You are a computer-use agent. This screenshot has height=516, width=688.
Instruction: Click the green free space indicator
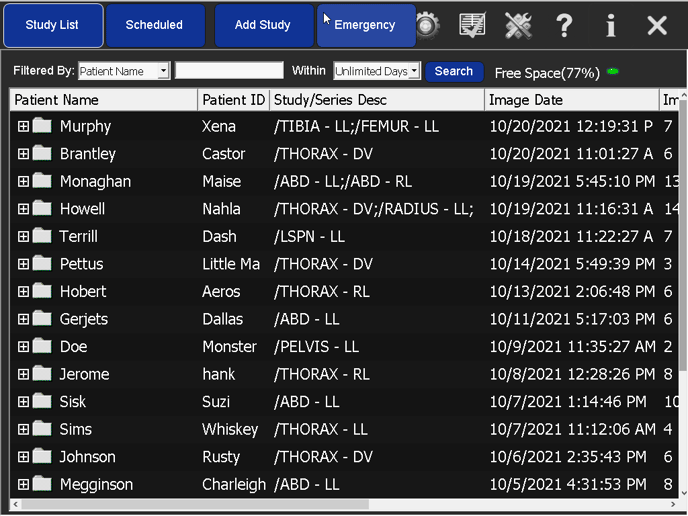[x=613, y=72]
